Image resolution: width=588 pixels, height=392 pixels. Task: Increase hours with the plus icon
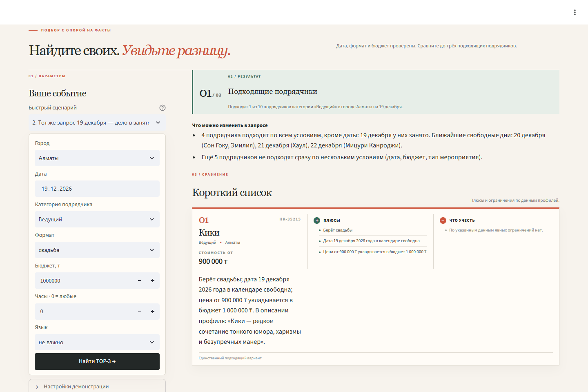(x=153, y=312)
